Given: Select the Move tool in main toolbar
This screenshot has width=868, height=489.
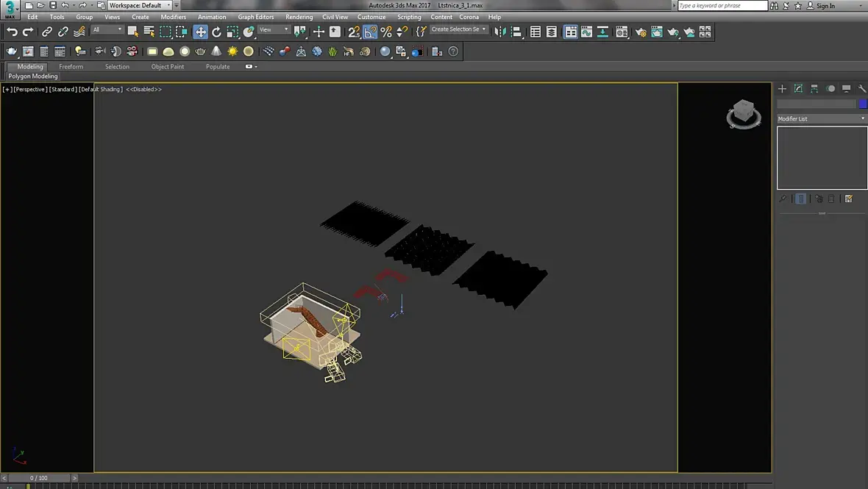Looking at the screenshot, I should 200,32.
